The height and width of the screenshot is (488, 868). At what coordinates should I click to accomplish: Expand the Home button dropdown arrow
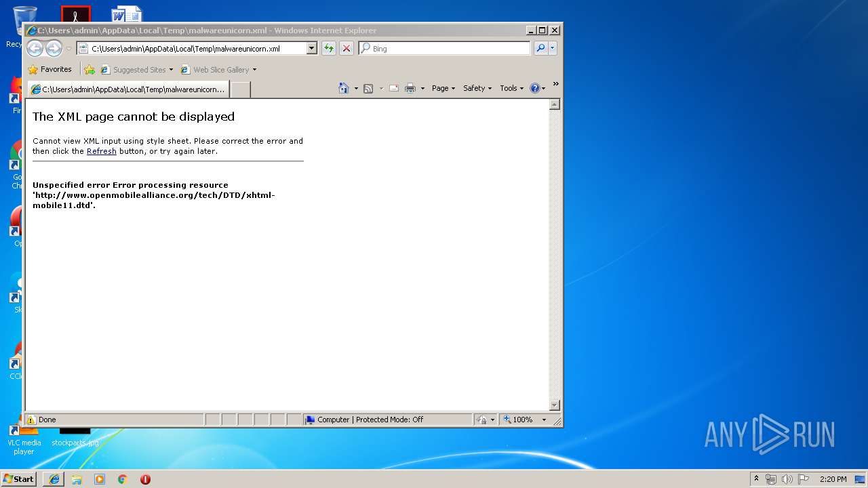pyautogui.click(x=356, y=88)
